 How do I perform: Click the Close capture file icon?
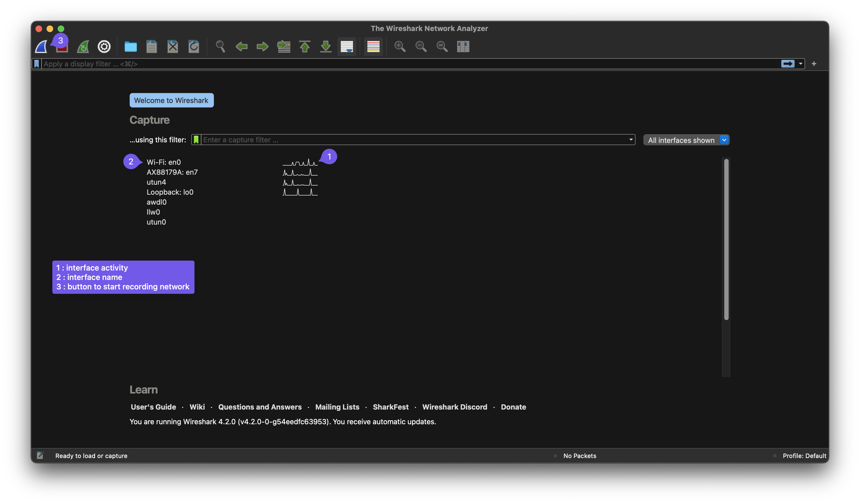tap(173, 46)
